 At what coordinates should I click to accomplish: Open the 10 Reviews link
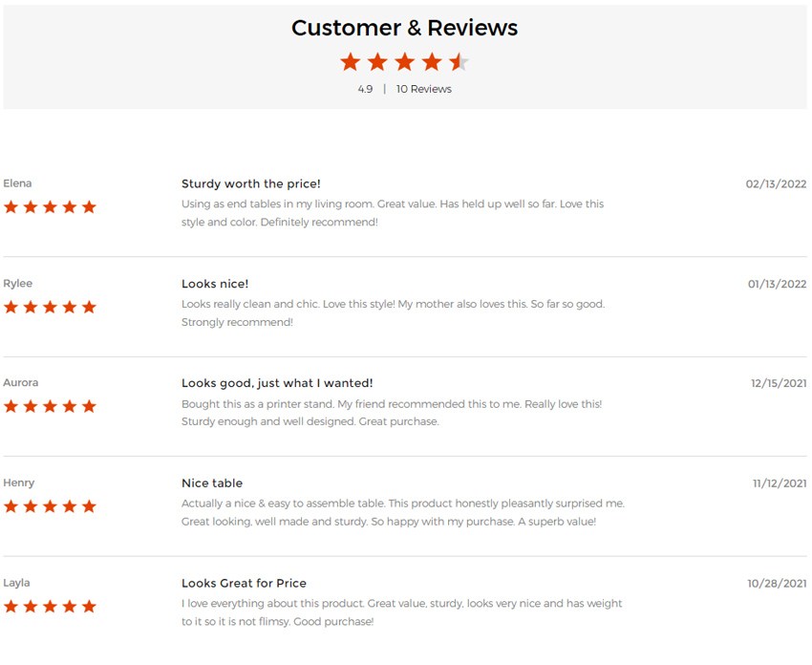pos(423,89)
